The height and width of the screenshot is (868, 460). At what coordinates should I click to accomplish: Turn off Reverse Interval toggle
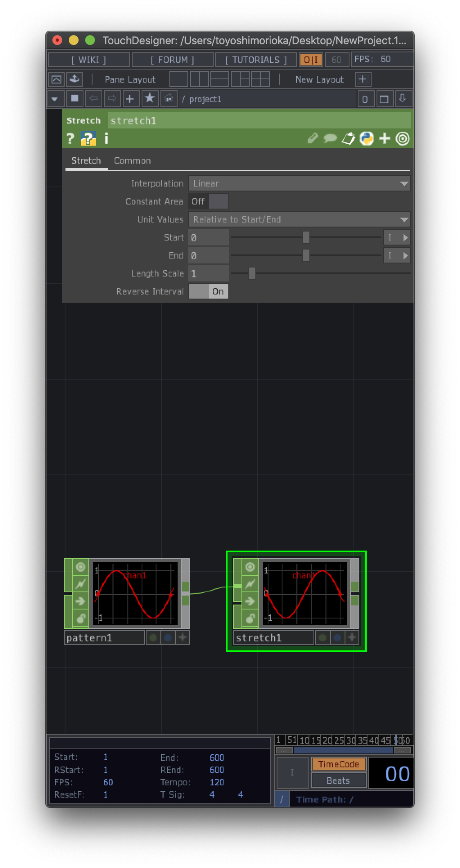click(209, 291)
